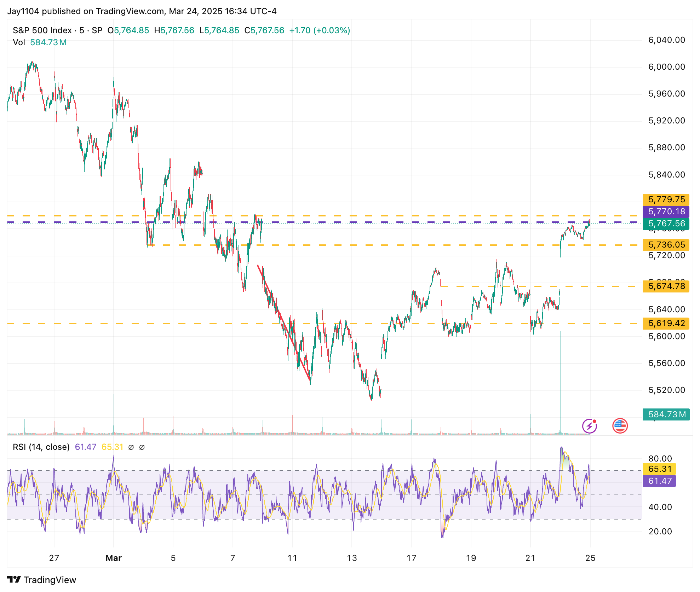Click the open value O5,764.85

click(x=128, y=30)
